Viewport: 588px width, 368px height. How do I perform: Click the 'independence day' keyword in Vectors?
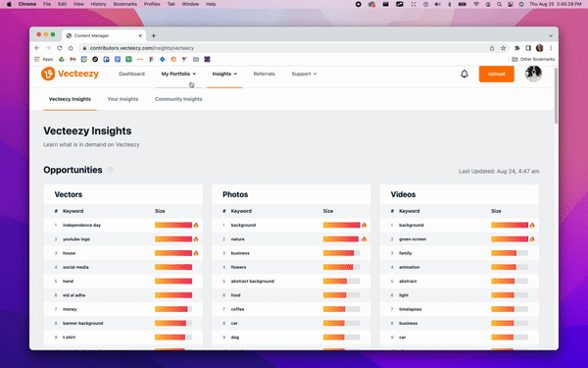coord(81,226)
